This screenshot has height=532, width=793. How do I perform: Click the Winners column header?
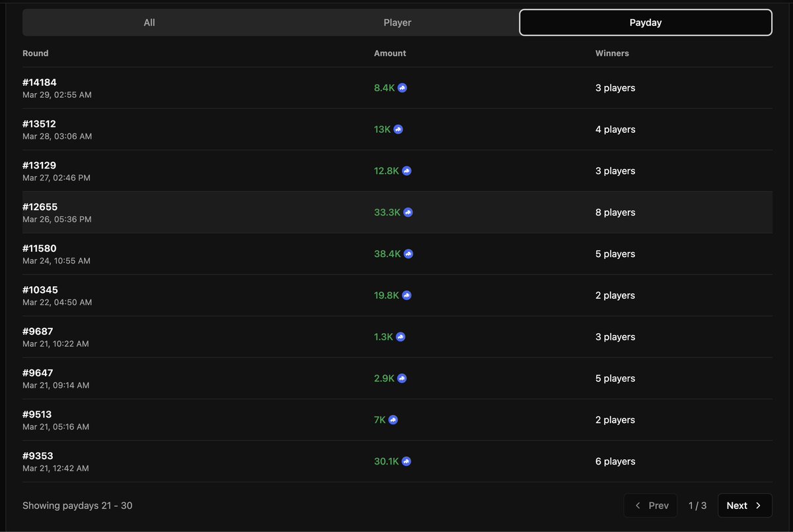(612, 54)
